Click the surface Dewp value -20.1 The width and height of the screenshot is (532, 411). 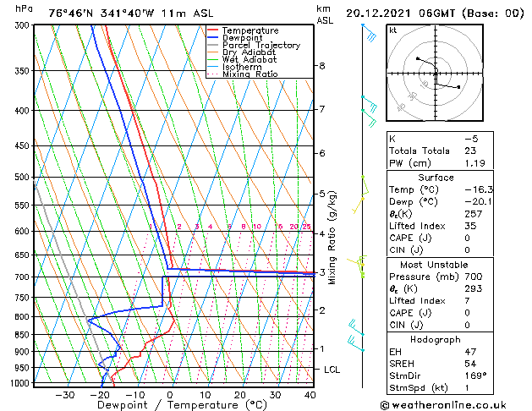[x=478, y=202]
